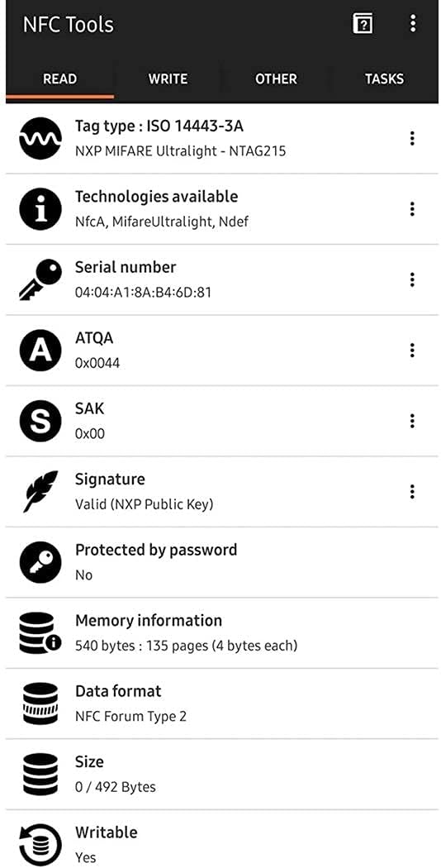Tap the Memory information database icon
This screenshot has height=868, width=441.
tap(40, 633)
